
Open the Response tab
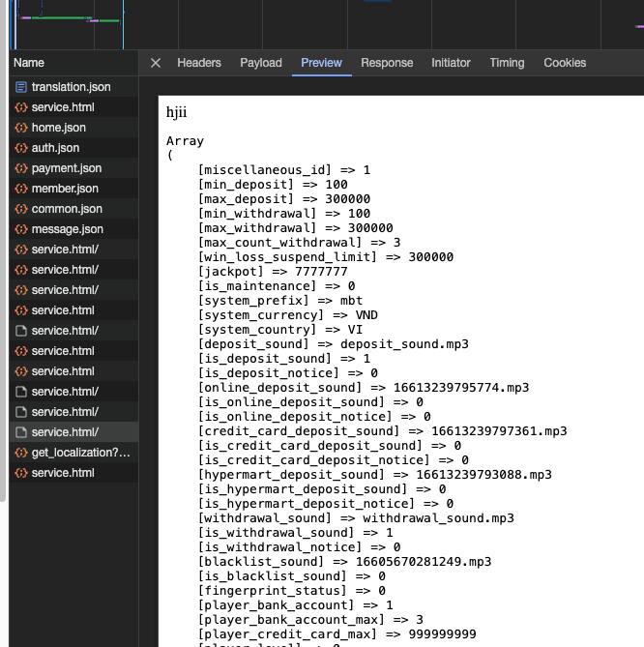point(387,63)
